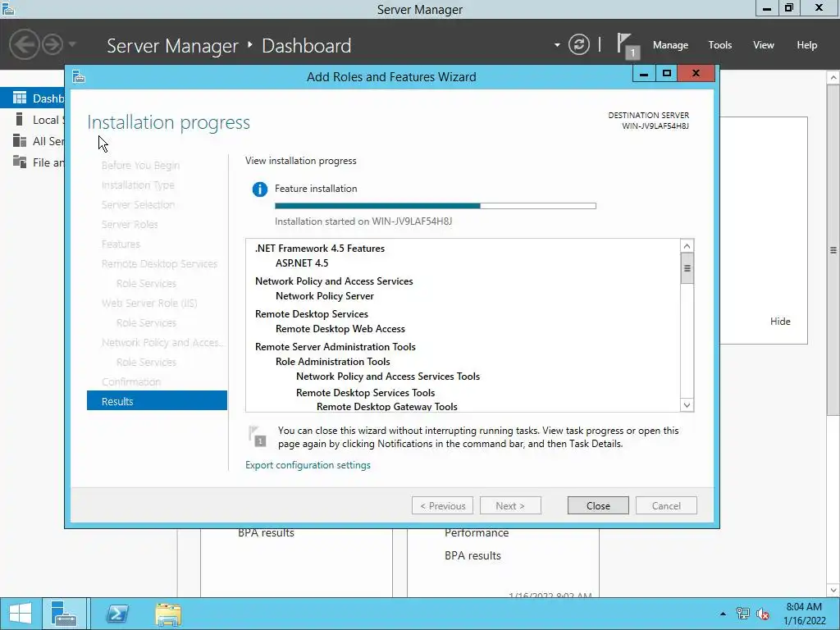Click the feature list scrollbar thumb
840x630 pixels.
pyautogui.click(x=687, y=268)
